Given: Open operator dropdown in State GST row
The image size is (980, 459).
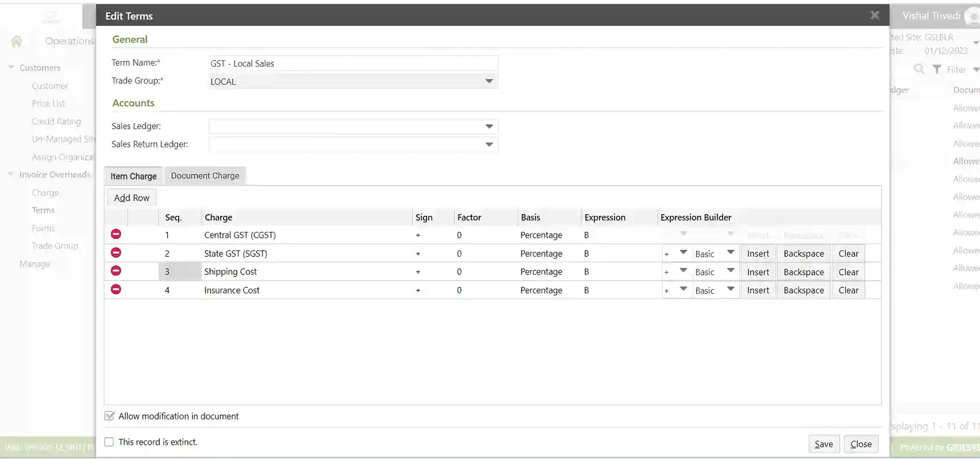Looking at the screenshot, I should coord(683,253).
